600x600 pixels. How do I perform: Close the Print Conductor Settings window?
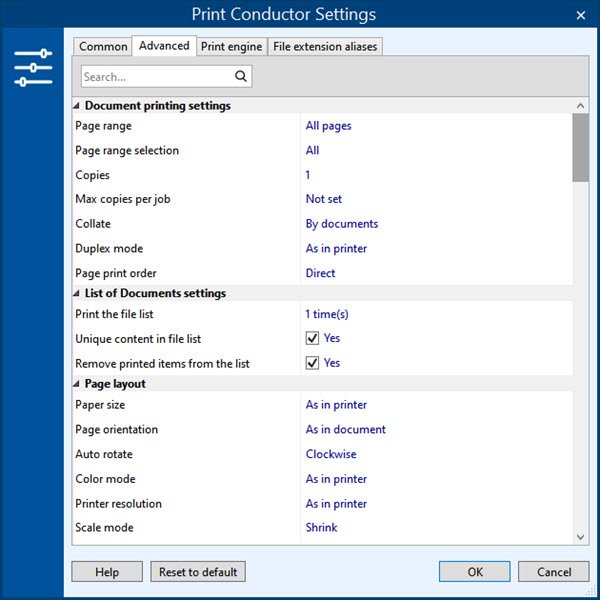tap(580, 15)
